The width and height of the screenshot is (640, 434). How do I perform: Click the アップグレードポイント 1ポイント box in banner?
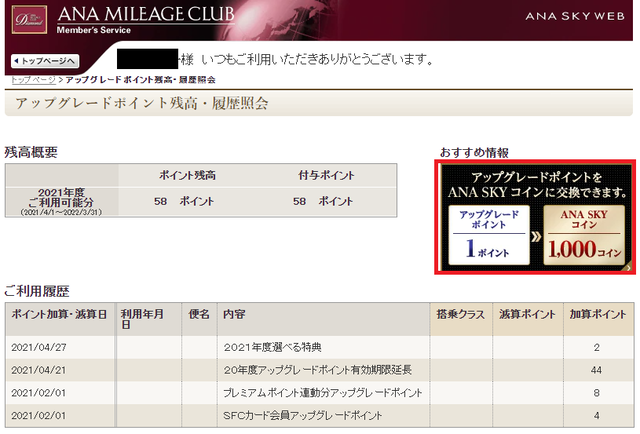(489, 235)
